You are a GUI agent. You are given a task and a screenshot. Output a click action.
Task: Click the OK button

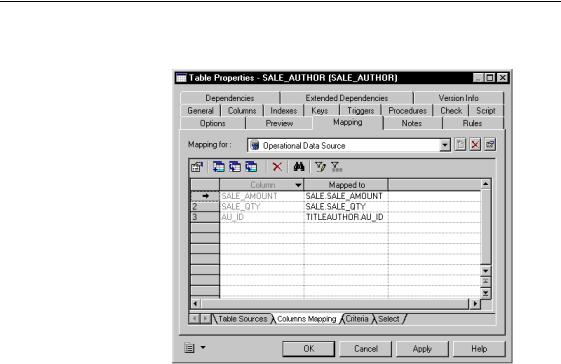pos(308,349)
